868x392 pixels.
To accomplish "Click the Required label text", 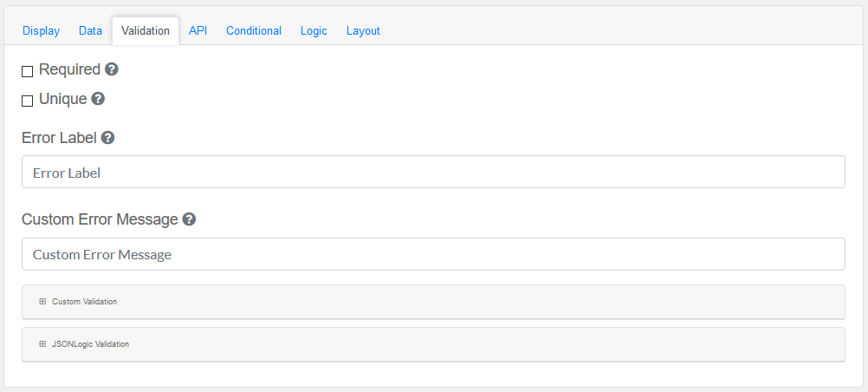I will [69, 69].
